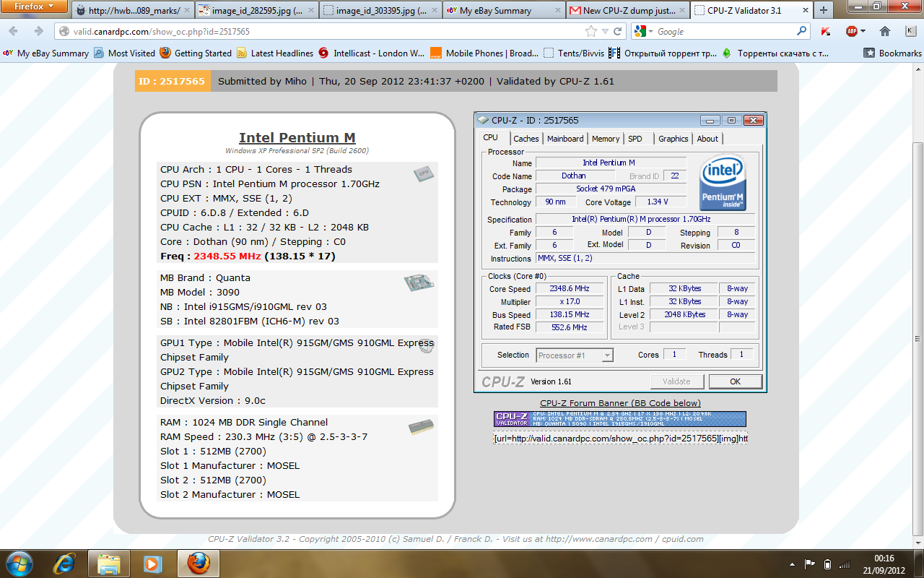Click the Kaspersky red K toolbar icon
This screenshot has height=578, width=924.
(826, 31)
